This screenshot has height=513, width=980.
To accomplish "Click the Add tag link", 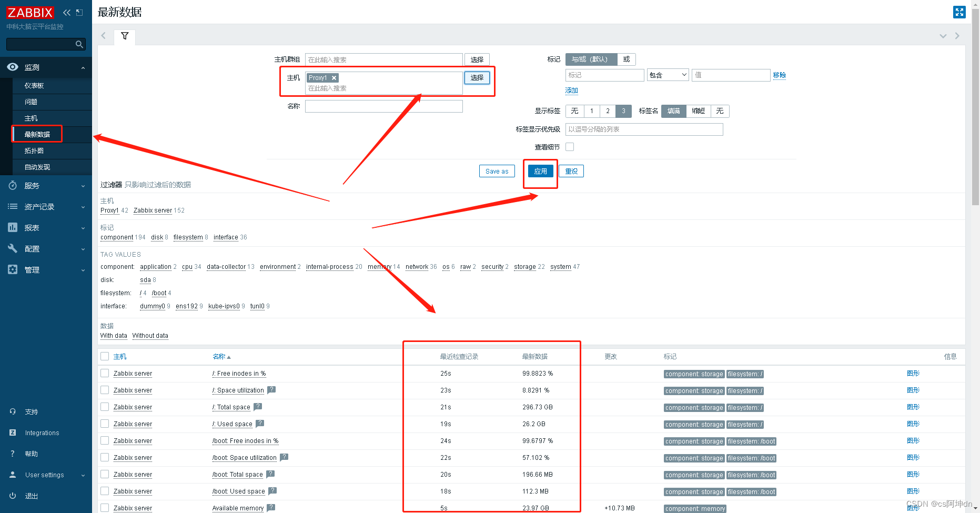I will [572, 90].
